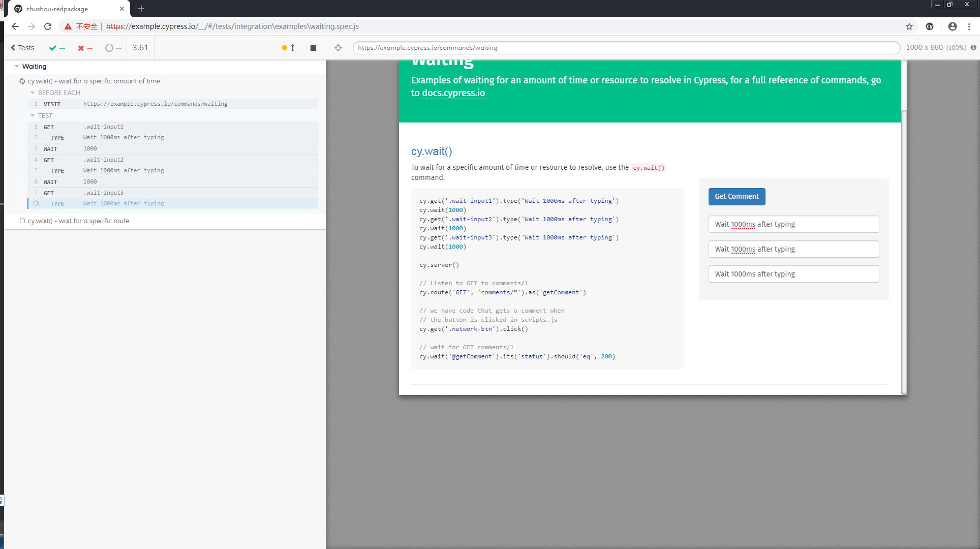Open the selector playground crosshair
980x549 pixels.
(x=338, y=48)
